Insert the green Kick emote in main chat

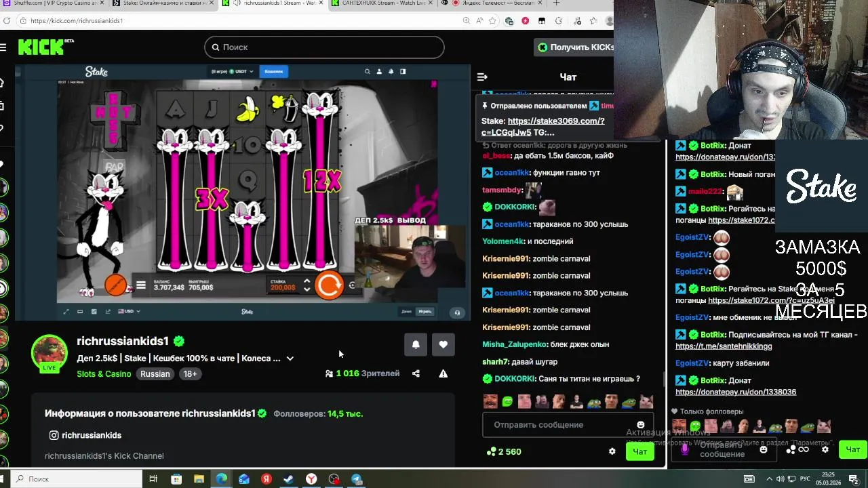507,401
